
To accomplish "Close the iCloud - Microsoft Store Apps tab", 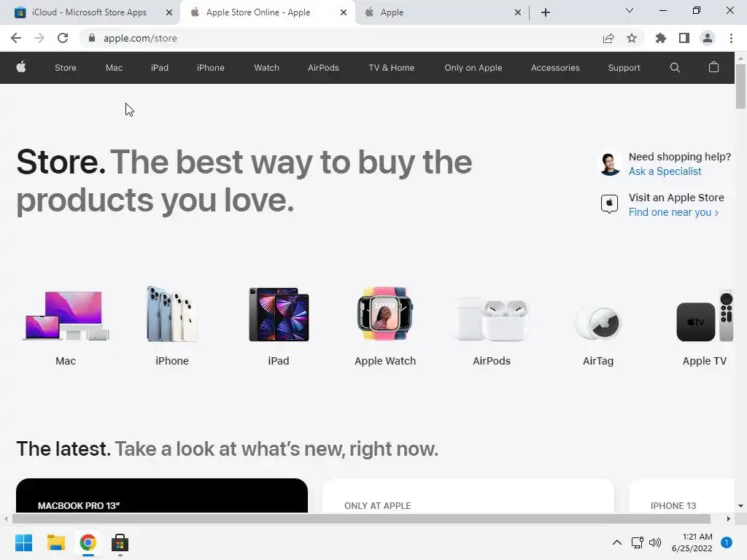I will tap(169, 12).
